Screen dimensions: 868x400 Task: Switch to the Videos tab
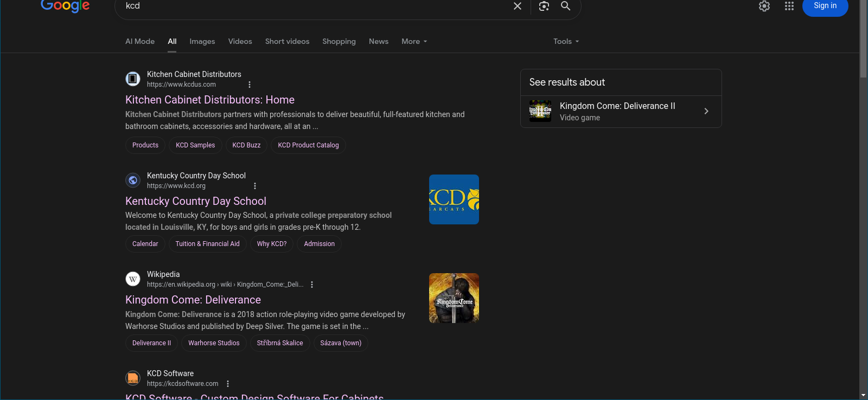[240, 41]
